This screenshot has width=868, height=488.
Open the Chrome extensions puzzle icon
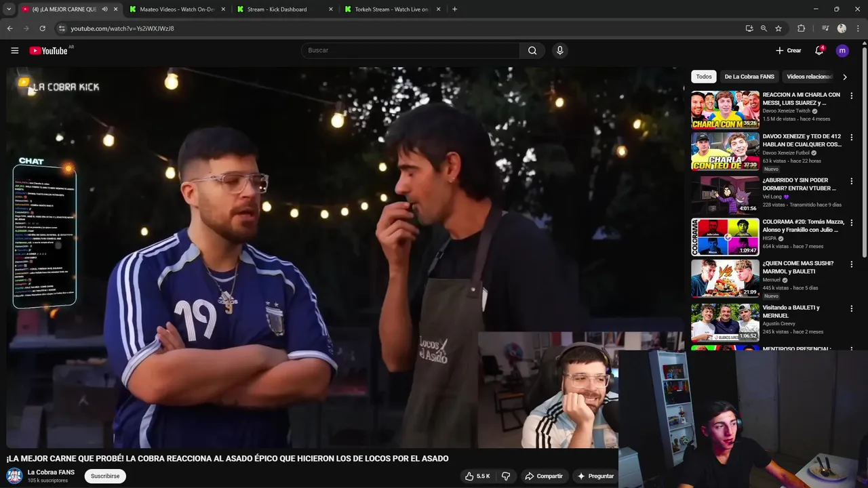coord(801,28)
